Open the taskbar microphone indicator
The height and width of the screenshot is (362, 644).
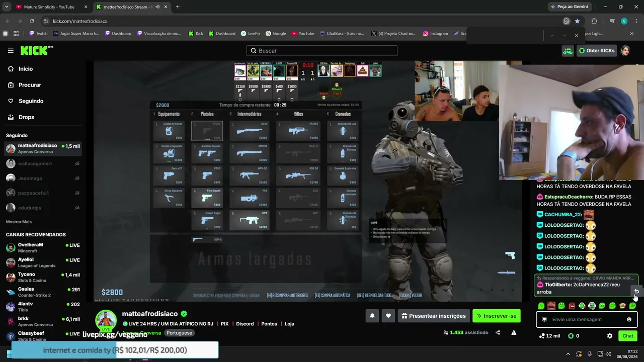point(590,354)
